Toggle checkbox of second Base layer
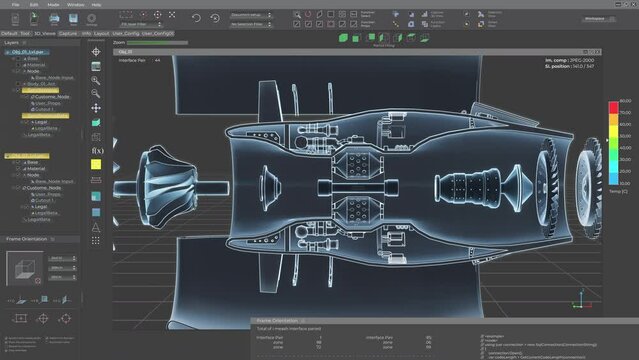The image size is (639, 360). click(18, 162)
